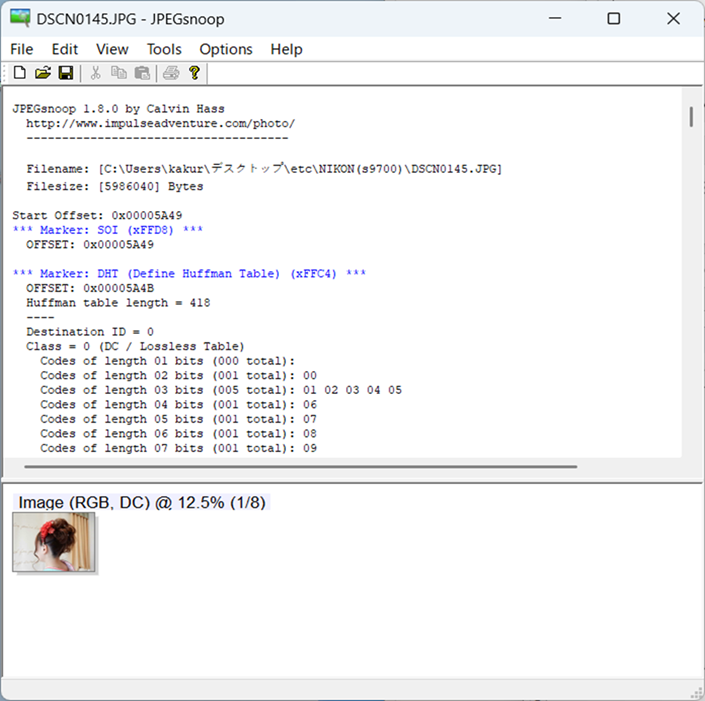Click the horizontal scrollbar in log pane
The image size is (705, 701).
point(300,466)
